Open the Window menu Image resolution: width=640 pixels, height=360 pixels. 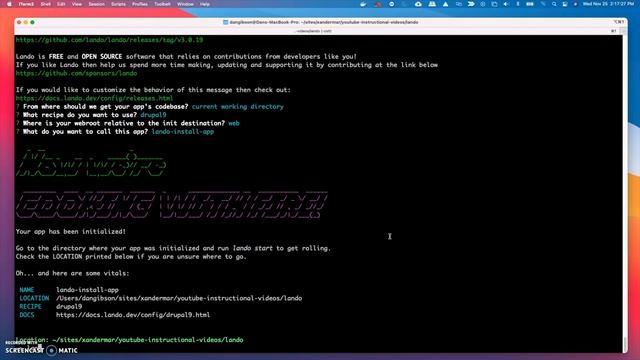185,4
